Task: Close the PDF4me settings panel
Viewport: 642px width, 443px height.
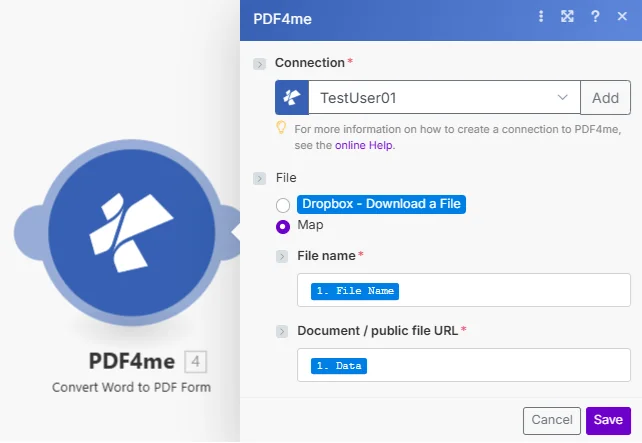Action: pos(622,16)
